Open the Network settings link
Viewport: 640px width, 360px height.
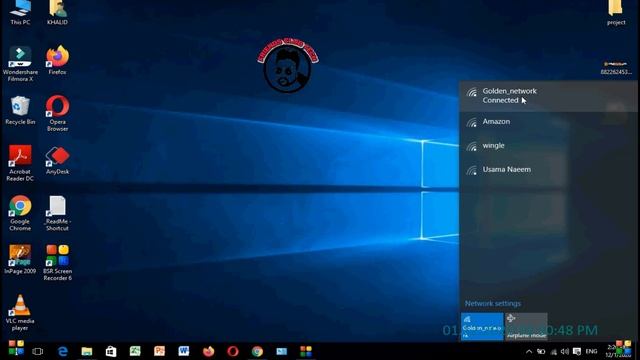pyautogui.click(x=493, y=303)
